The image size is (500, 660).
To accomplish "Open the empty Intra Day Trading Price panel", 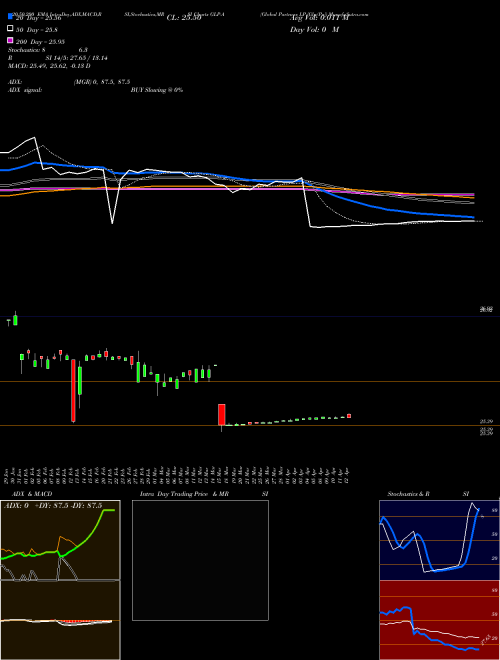I will tap(200, 560).
